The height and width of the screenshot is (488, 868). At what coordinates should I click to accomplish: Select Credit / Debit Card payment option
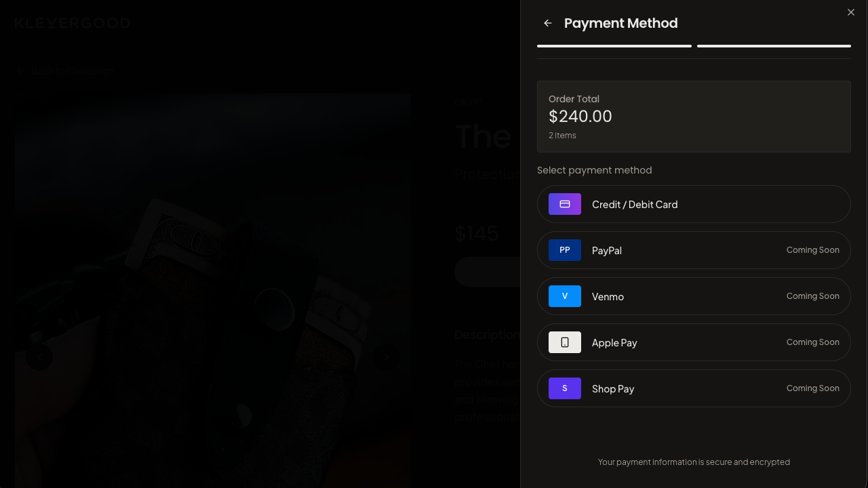click(x=694, y=204)
